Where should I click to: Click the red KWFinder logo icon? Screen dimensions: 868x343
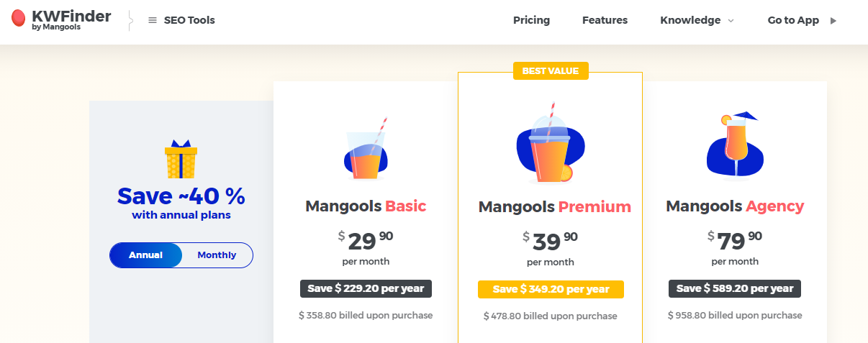point(19,19)
